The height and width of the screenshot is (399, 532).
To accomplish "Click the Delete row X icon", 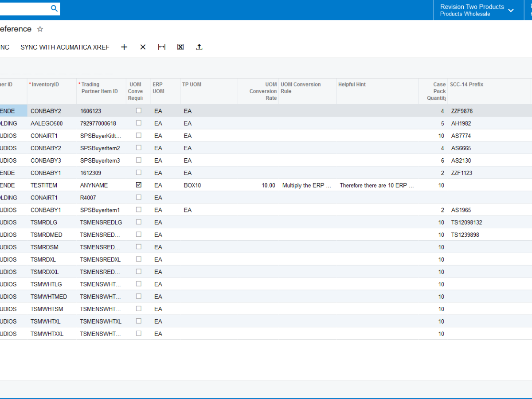I will (x=143, y=47).
